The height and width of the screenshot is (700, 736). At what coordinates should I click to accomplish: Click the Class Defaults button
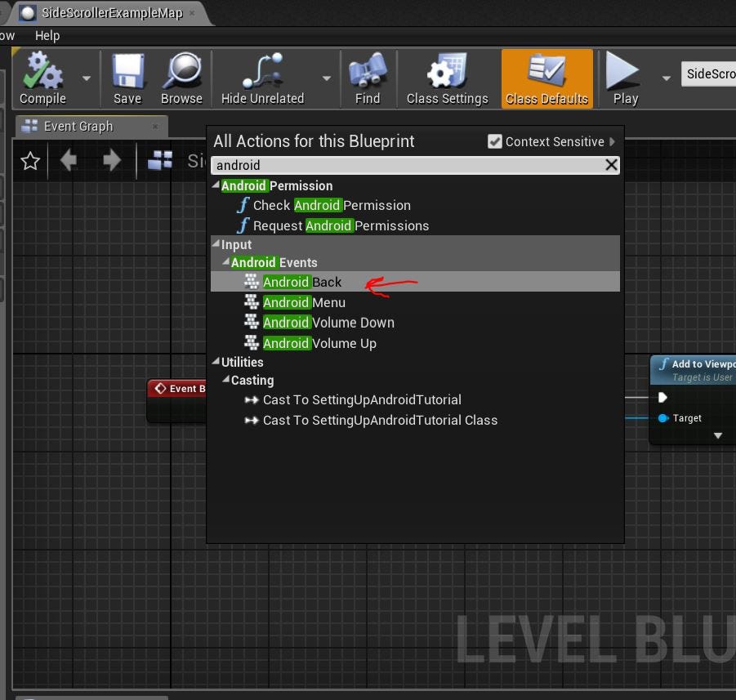[x=546, y=78]
